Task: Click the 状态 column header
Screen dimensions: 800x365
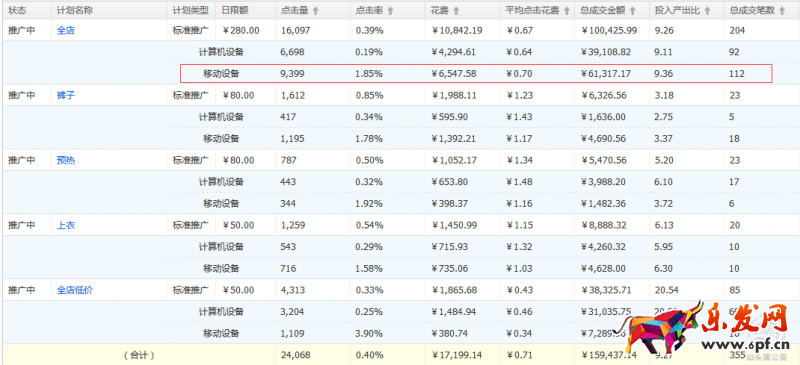Action: tap(17, 10)
